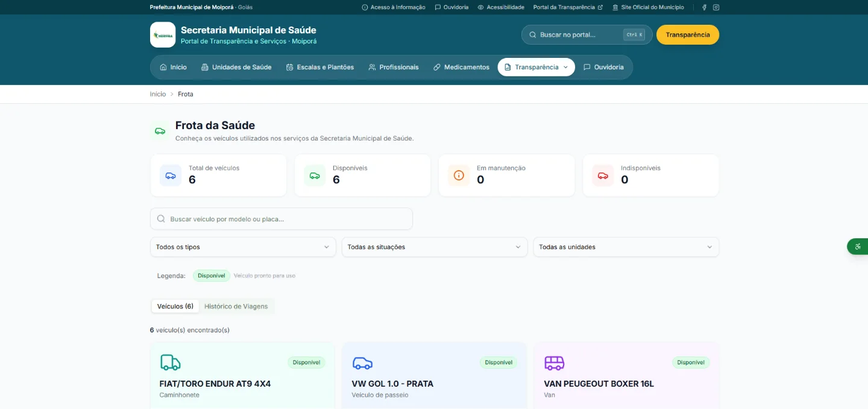Screen dimensions: 868x409
Task: Click the car icon on the VW GOL 1.0 card
Action: 362,363
